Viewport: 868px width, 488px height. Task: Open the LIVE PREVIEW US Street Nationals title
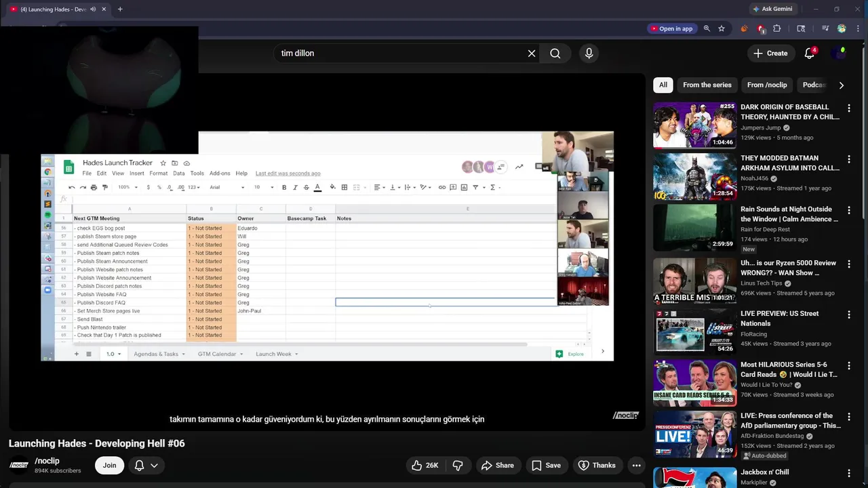point(780,319)
